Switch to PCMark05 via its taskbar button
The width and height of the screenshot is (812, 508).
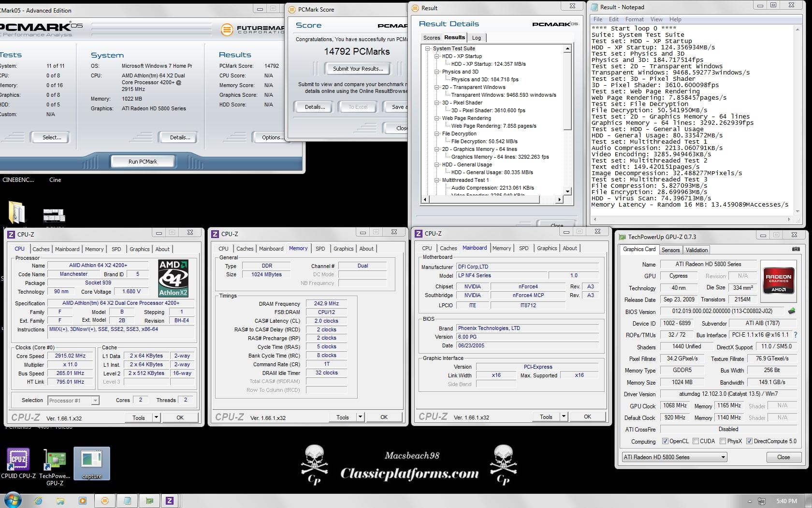pos(105,501)
